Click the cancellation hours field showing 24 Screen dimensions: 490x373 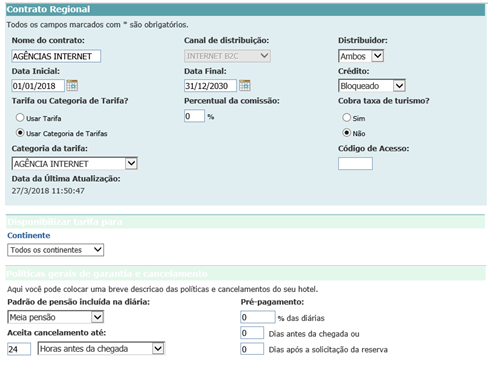pos(19,349)
